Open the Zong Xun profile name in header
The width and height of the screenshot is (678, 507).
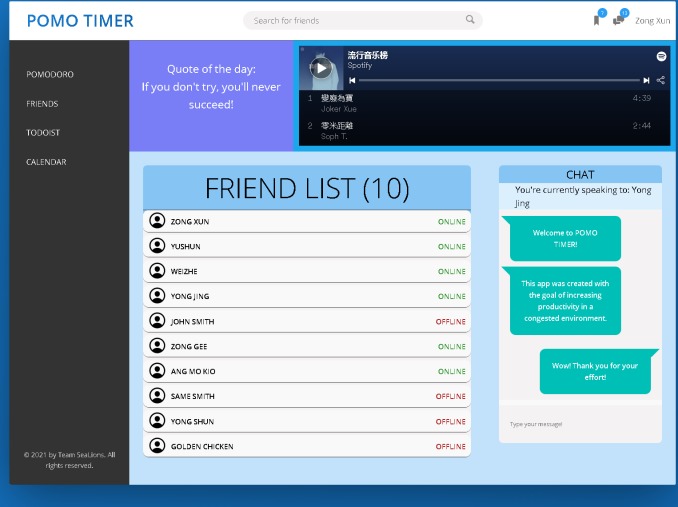pos(652,21)
